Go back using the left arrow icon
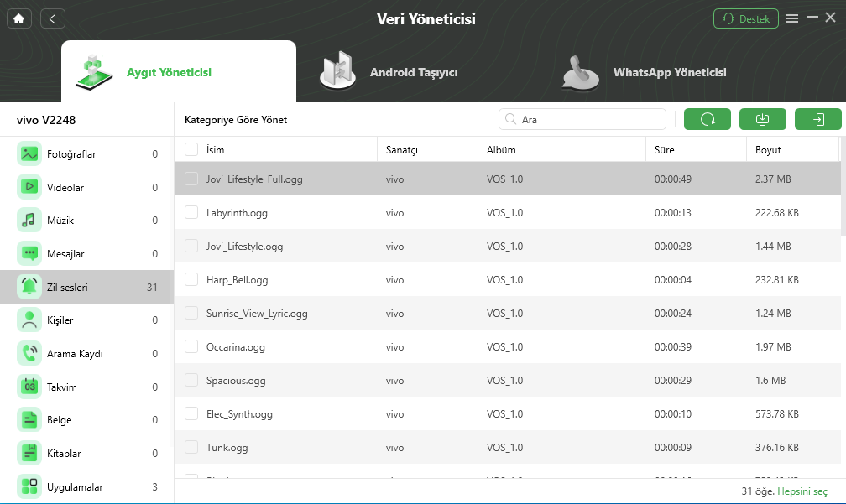The height and width of the screenshot is (504, 846). [x=52, y=18]
